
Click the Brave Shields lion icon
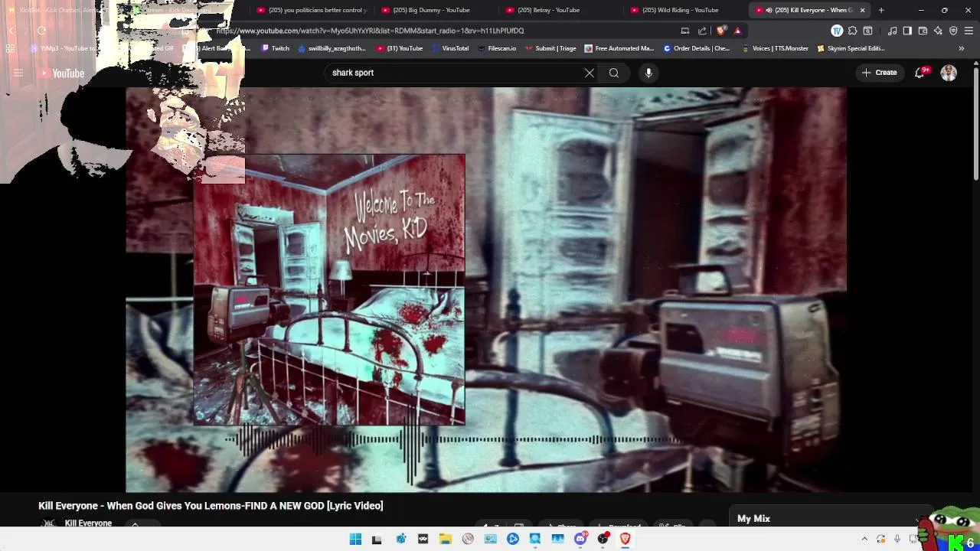coord(721,31)
